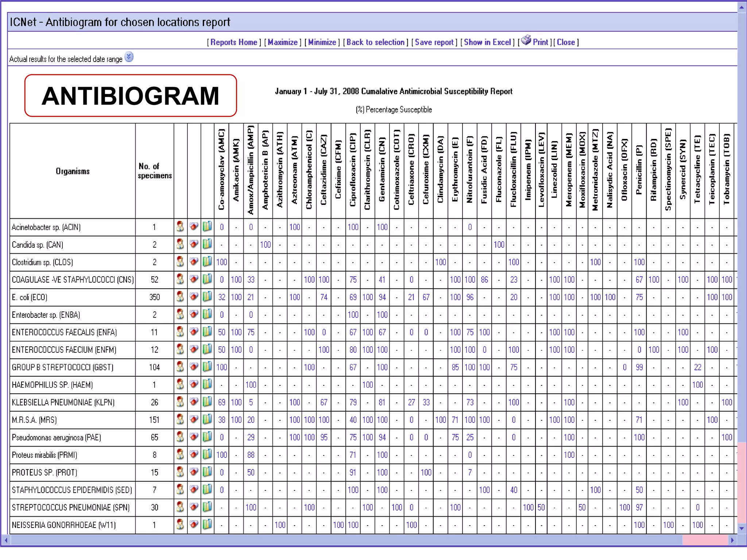Click the Maximize link

283,42
